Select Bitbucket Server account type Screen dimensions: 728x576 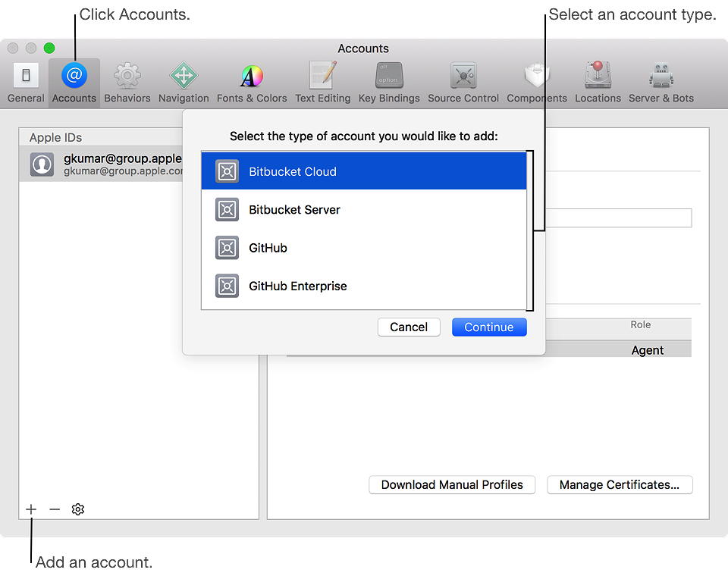(364, 209)
